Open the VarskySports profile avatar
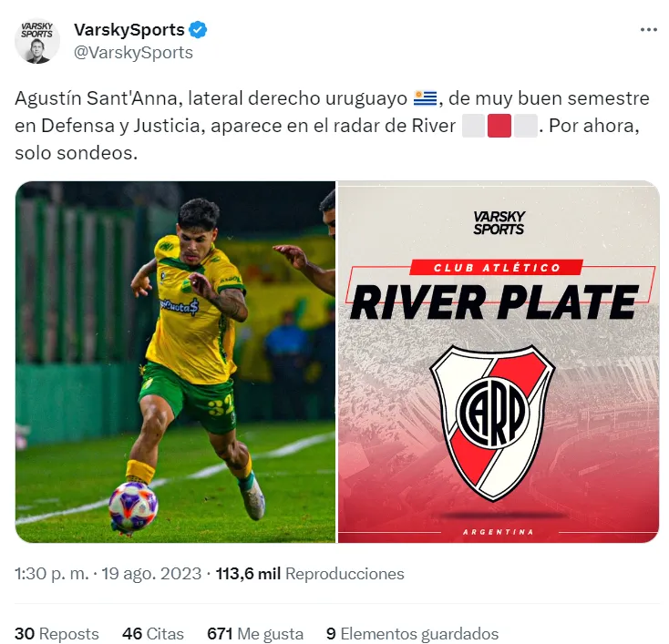This screenshot has width=669, height=644. (x=37, y=41)
